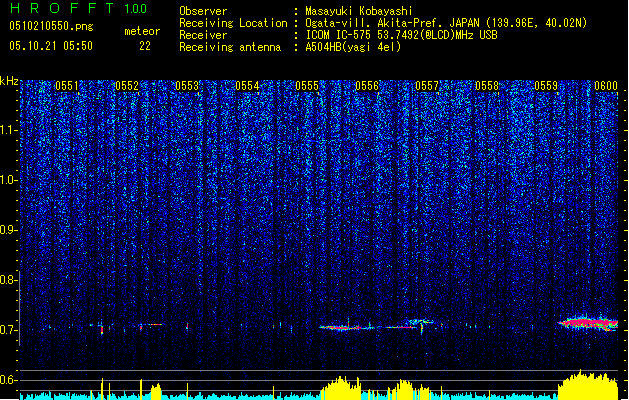The height and width of the screenshot is (400, 629).
Task: Click the 0559 time marker
Action: (546, 86)
